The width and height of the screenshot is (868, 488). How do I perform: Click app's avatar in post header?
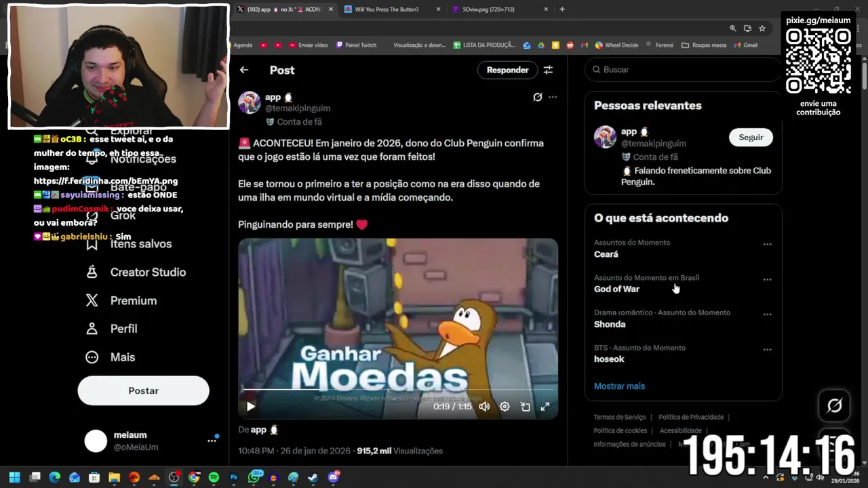click(x=249, y=102)
